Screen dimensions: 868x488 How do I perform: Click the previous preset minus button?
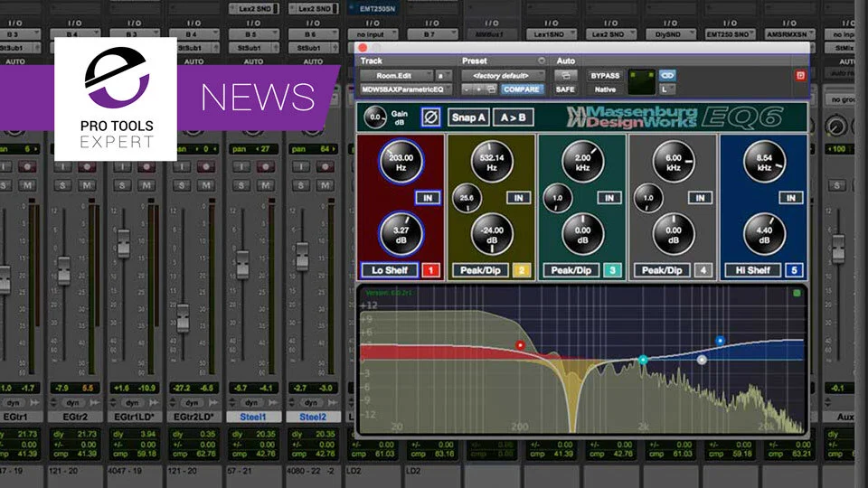click(x=467, y=89)
